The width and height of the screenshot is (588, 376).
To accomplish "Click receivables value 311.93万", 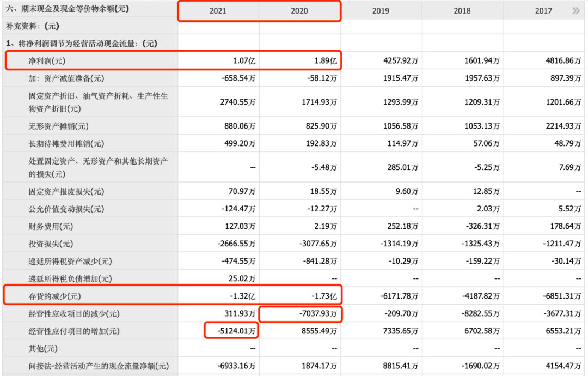I will tap(240, 314).
